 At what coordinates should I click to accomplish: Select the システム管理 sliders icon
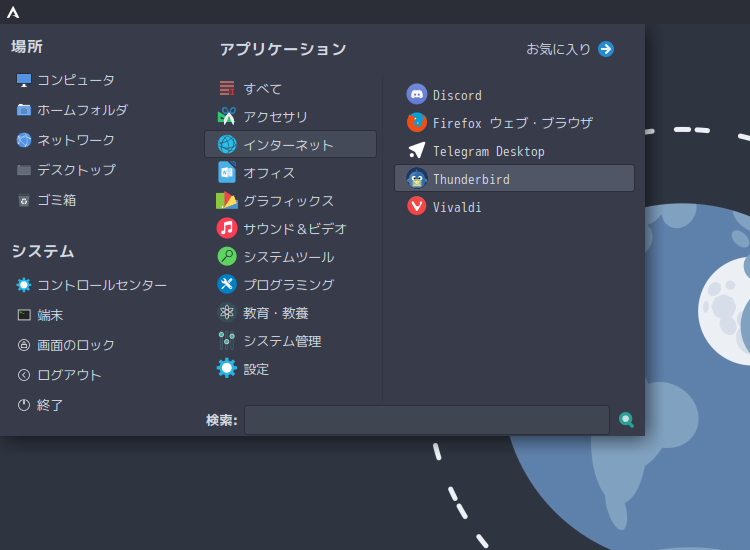(x=227, y=341)
